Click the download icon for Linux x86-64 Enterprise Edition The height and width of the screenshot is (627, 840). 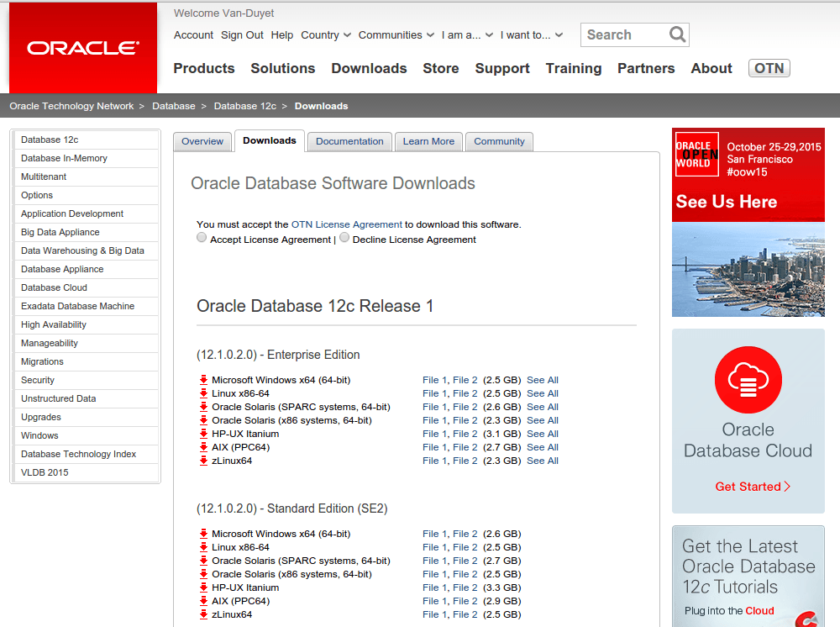(202, 393)
